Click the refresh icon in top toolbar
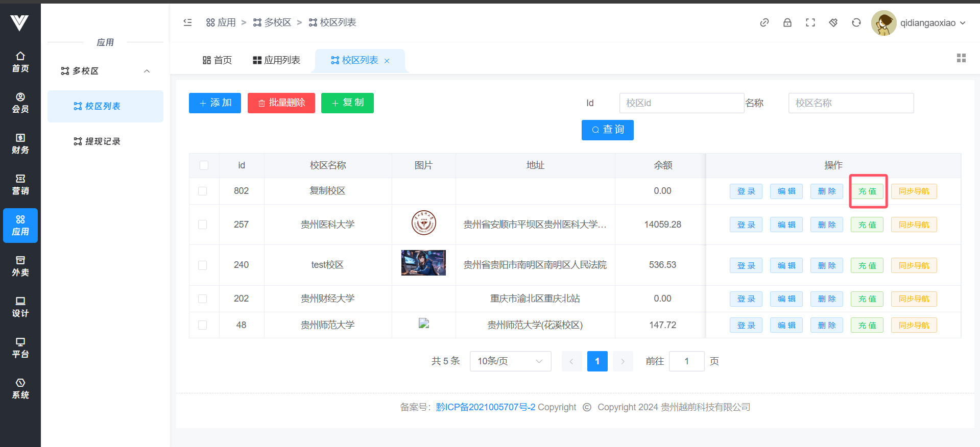 pos(856,22)
